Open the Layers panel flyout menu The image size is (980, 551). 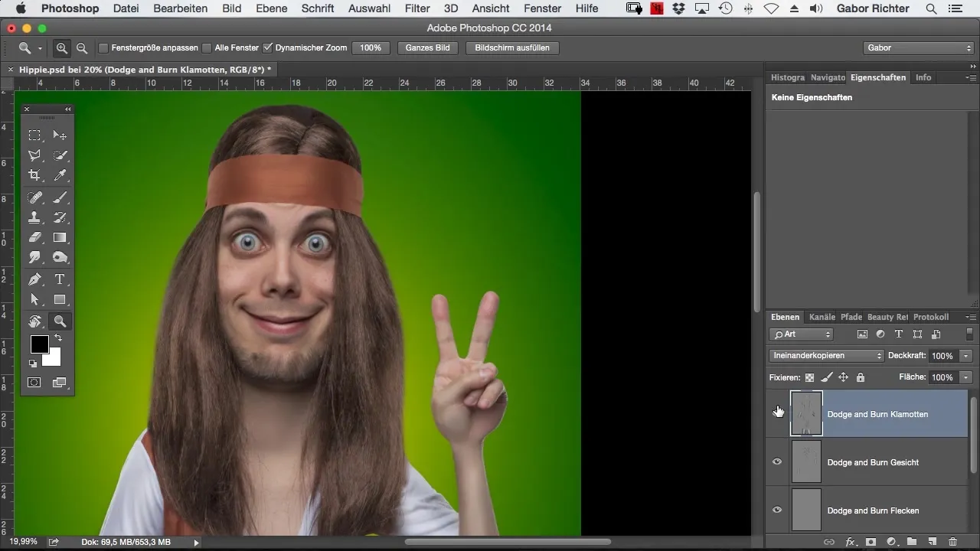pyautogui.click(x=970, y=317)
